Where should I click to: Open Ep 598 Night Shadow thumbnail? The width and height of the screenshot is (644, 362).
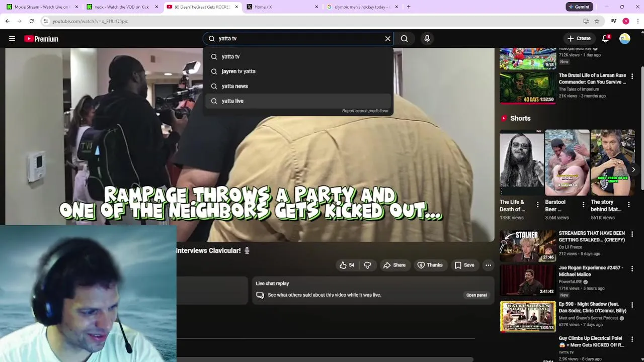tap(528, 317)
